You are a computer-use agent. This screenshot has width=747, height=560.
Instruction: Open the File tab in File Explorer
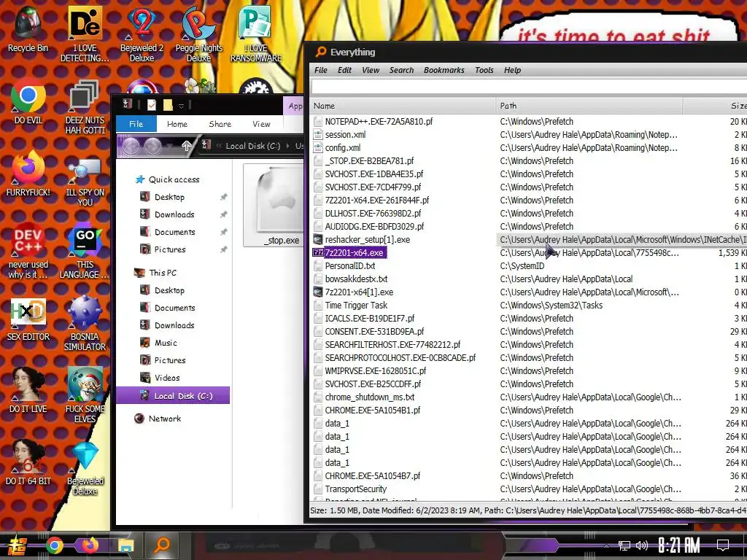point(136,124)
